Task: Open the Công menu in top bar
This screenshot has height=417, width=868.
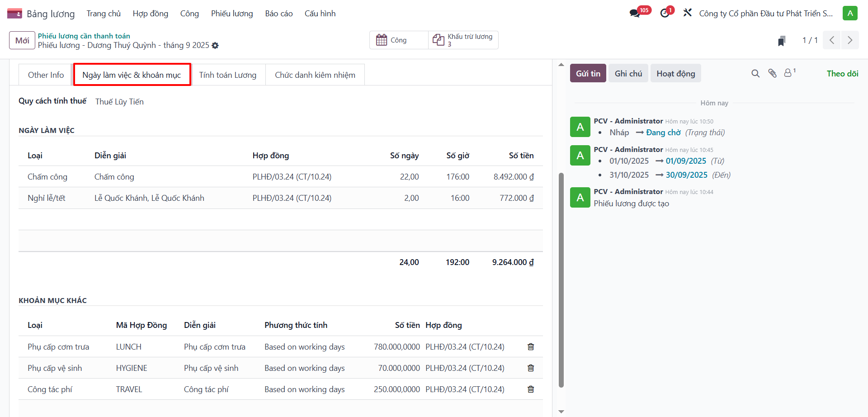Action: (x=189, y=14)
